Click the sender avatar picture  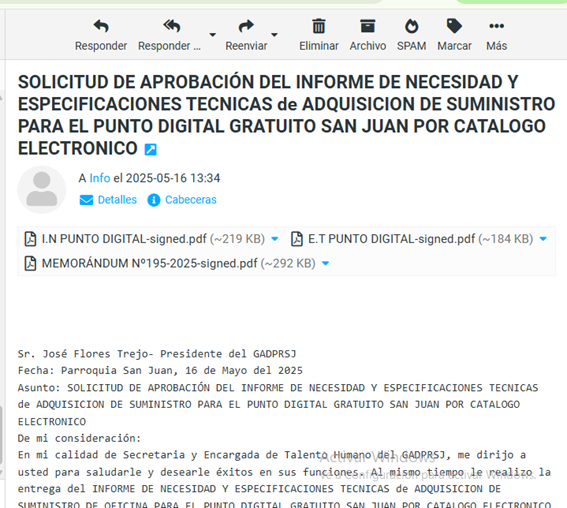(x=42, y=189)
